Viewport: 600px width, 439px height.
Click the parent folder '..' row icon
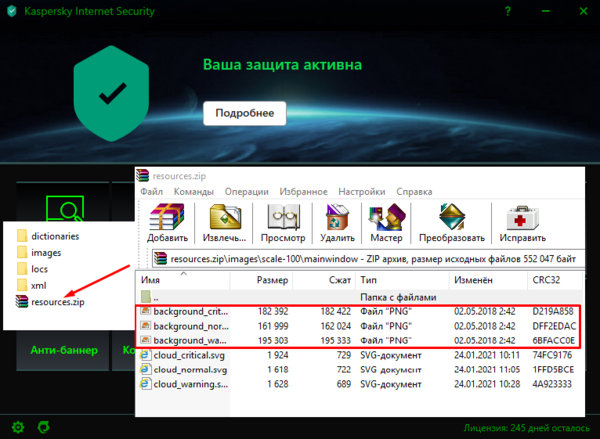tap(146, 297)
